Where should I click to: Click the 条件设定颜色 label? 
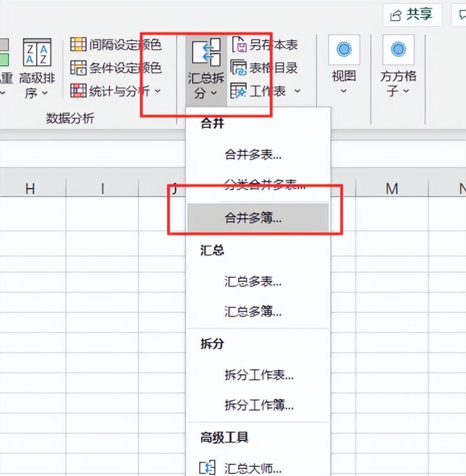(x=125, y=68)
